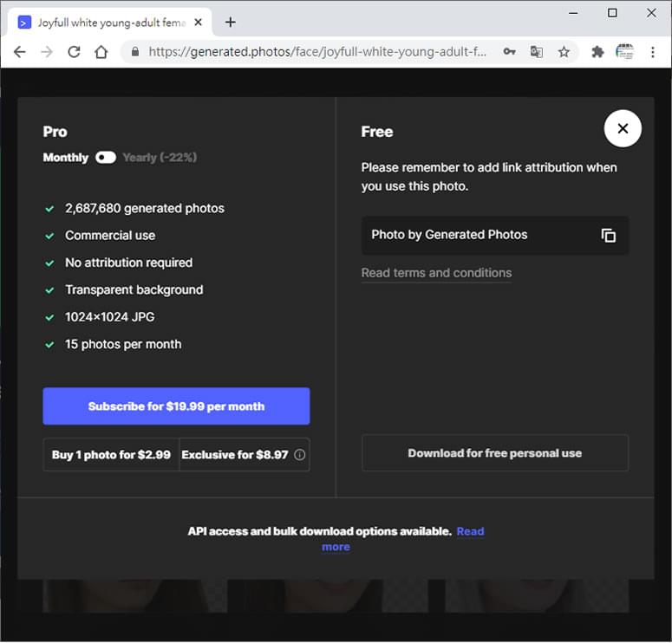Open a new browser tab
672x643 pixels.
coord(230,23)
